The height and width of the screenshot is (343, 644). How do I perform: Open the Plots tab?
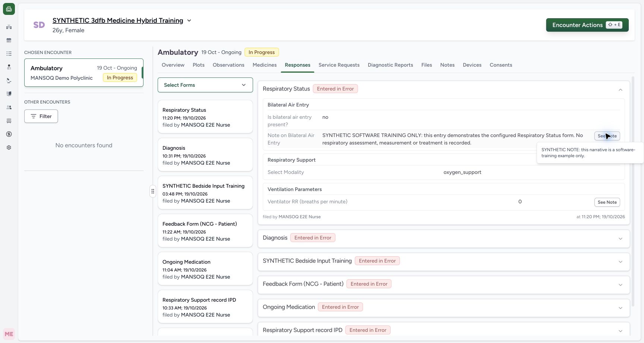199,65
